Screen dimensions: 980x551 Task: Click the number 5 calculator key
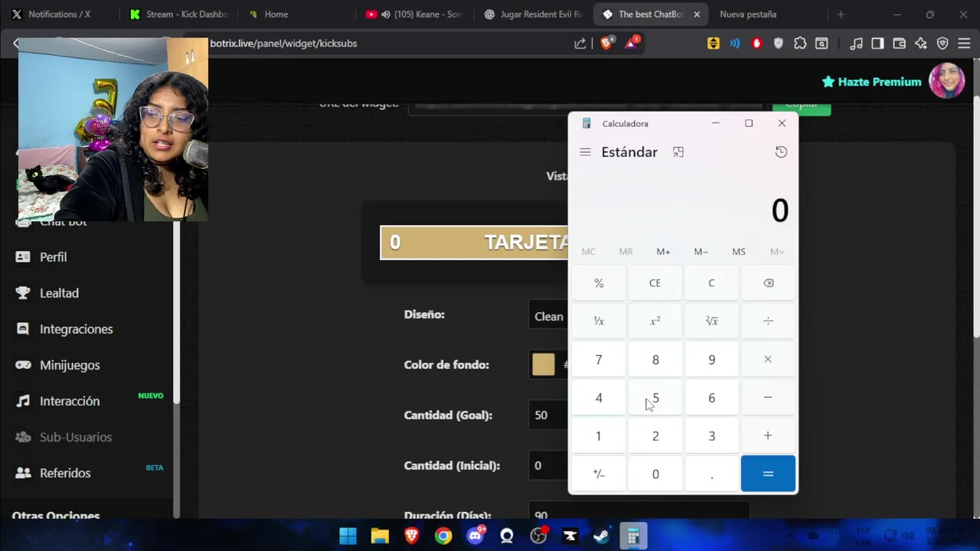[x=655, y=398]
